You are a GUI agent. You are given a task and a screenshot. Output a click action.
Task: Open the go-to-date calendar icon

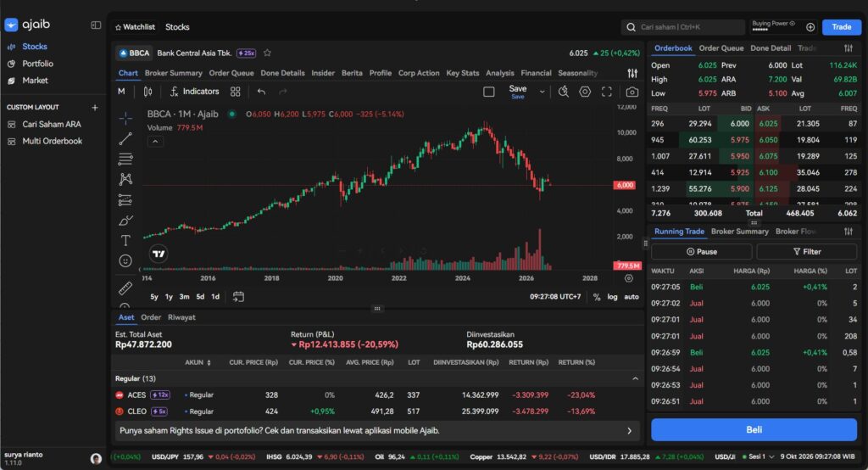(x=238, y=297)
